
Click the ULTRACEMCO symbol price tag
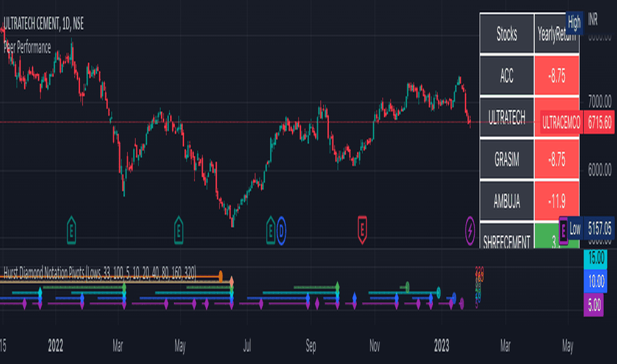click(561, 122)
